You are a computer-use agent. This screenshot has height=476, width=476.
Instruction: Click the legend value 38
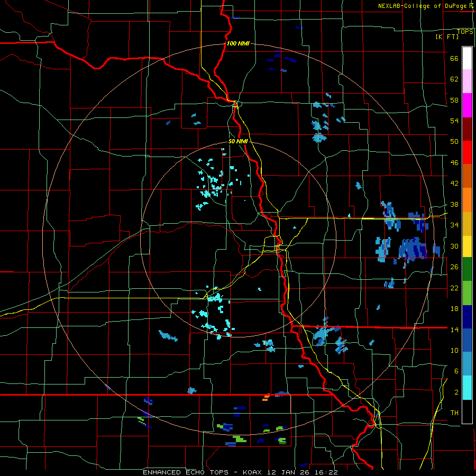(x=454, y=204)
